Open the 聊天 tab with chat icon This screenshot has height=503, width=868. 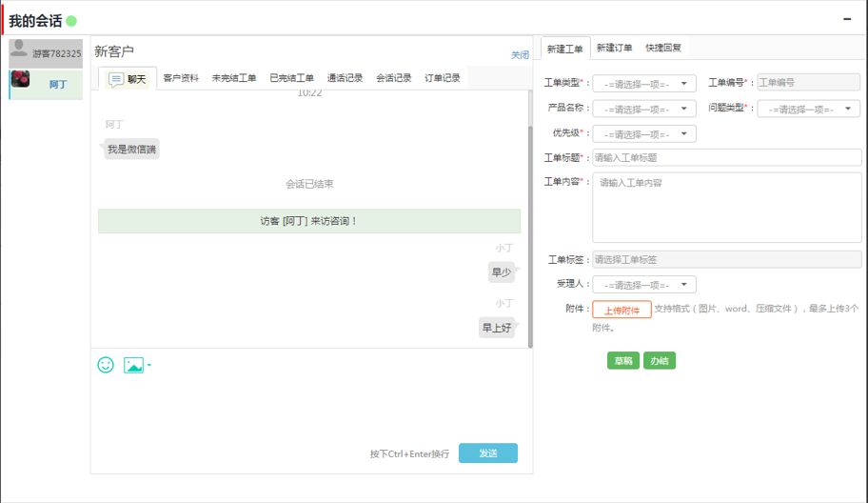128,79
